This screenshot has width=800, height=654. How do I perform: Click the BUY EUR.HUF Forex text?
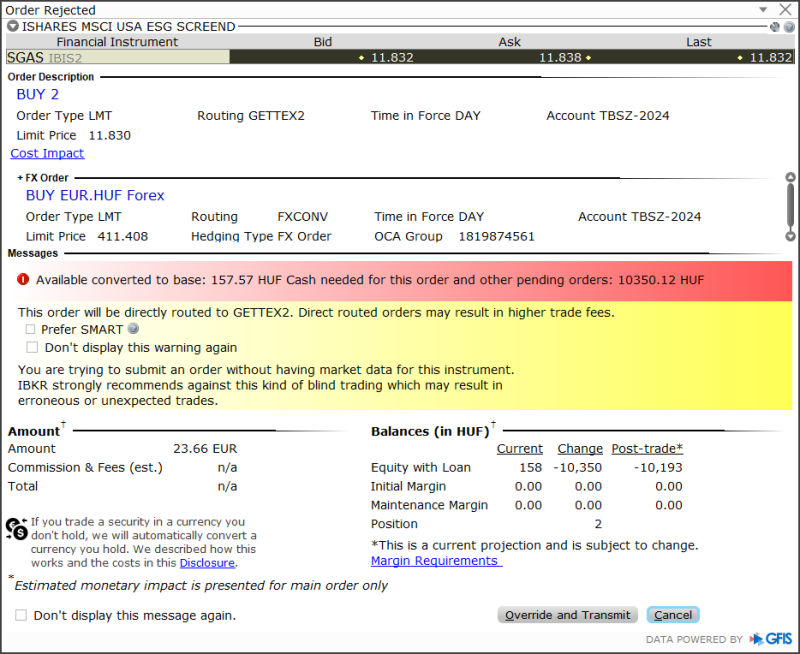(x=95, y=195)
